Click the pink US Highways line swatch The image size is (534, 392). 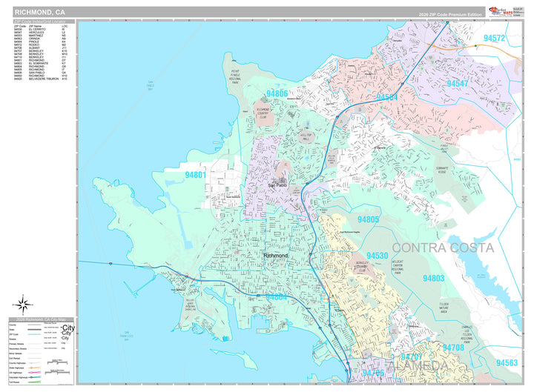tap(34, 373)
